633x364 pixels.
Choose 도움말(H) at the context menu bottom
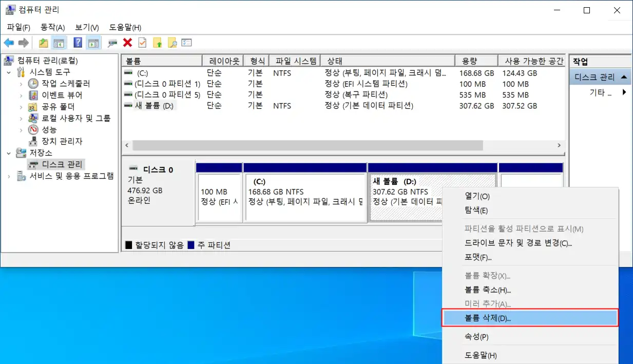(530, 355)
